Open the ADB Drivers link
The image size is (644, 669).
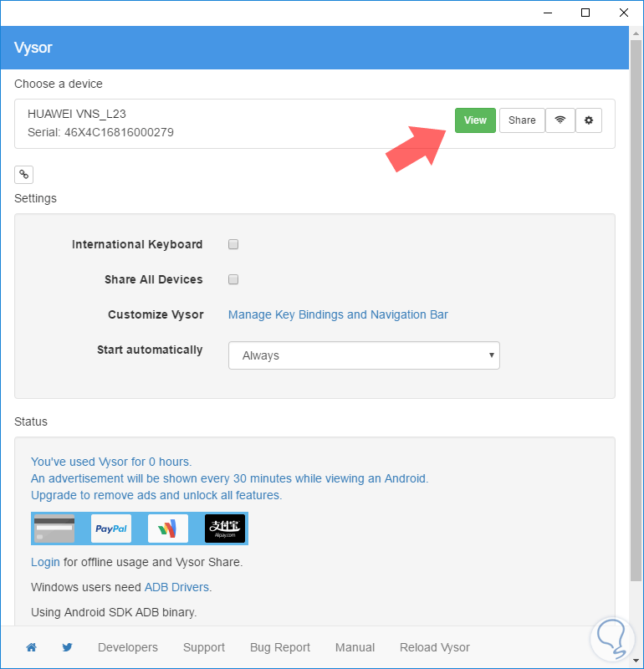coord(176,587)
